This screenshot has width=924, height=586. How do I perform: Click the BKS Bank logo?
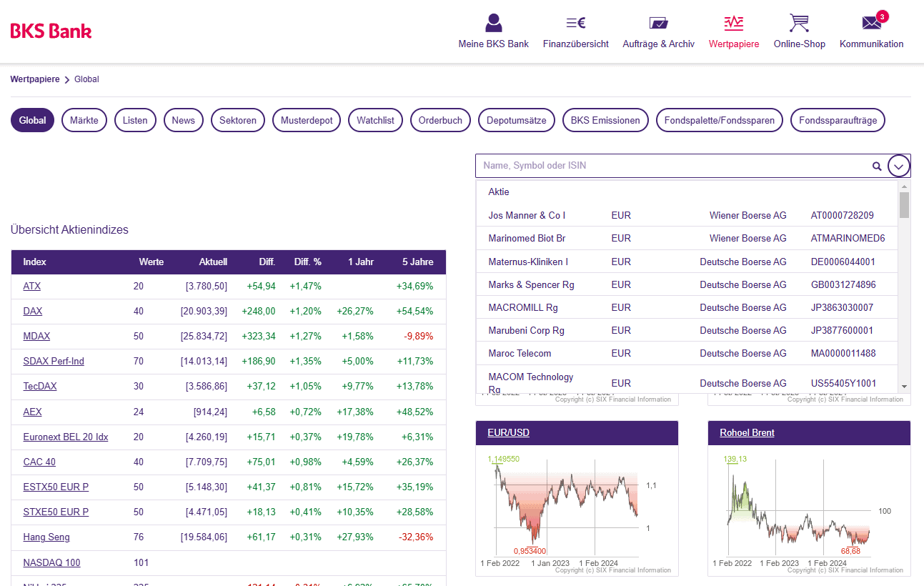[x=51, y=31]
